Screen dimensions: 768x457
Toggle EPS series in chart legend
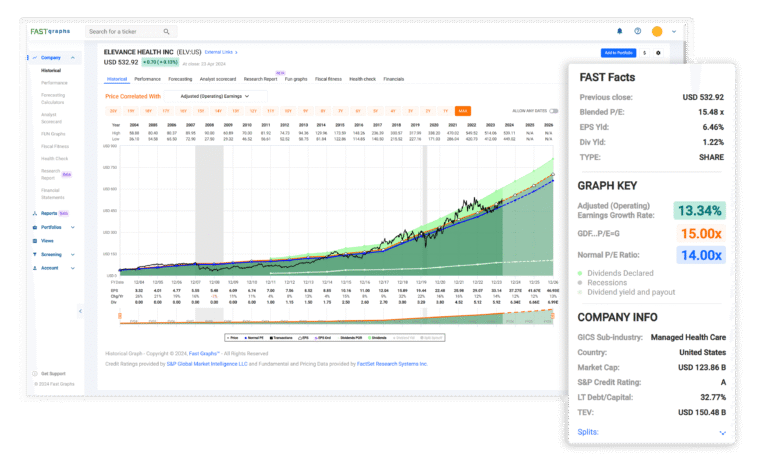(x=303, y=338)
